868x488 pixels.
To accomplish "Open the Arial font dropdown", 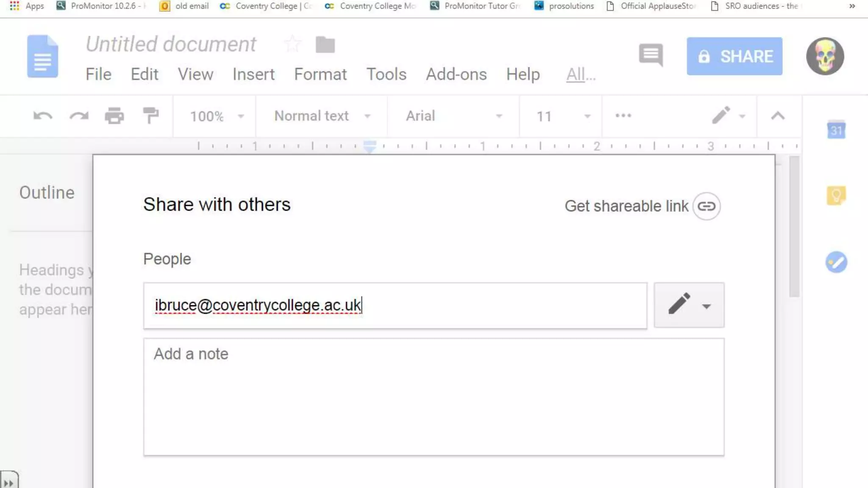I will coord(453,116).
